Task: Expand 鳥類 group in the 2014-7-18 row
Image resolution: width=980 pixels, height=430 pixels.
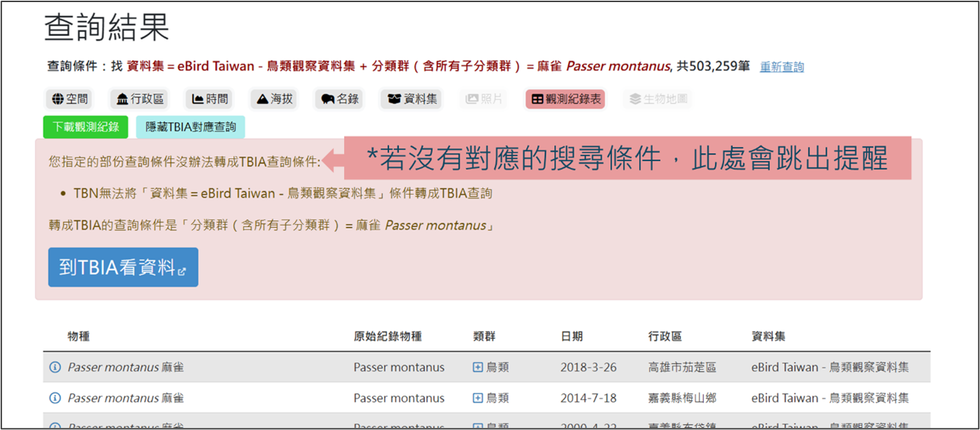Action: (x=478, y=398)
